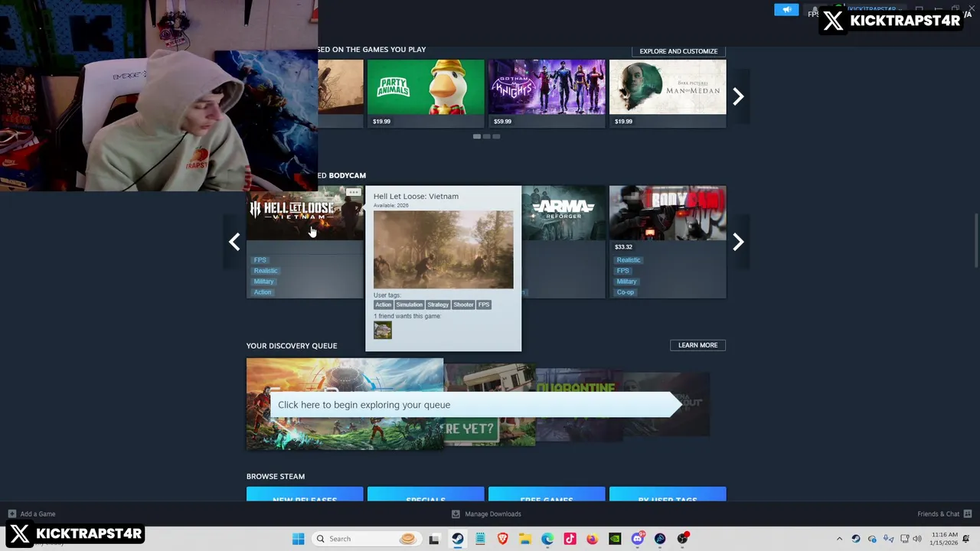Viewport: 980px width, 551px height.
Task: Click 'Hell Let Loose: Vietnam' popup title
Action: pos(416,196)
